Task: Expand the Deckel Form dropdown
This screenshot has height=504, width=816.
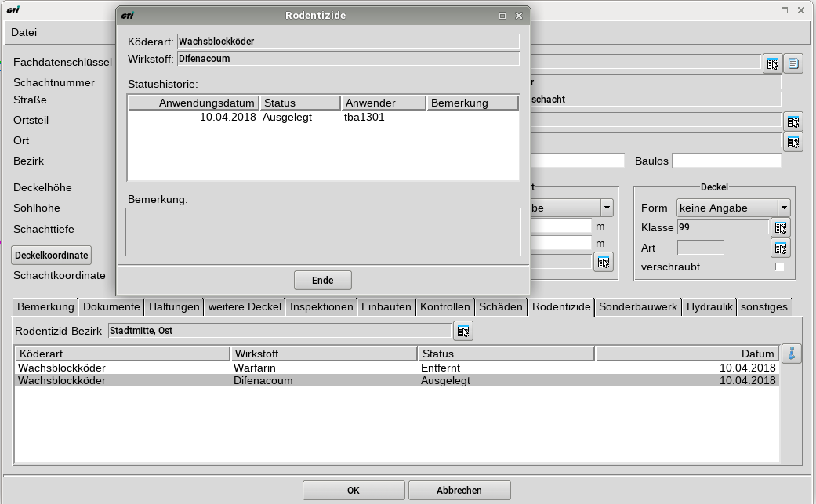Action: point(783,208)
